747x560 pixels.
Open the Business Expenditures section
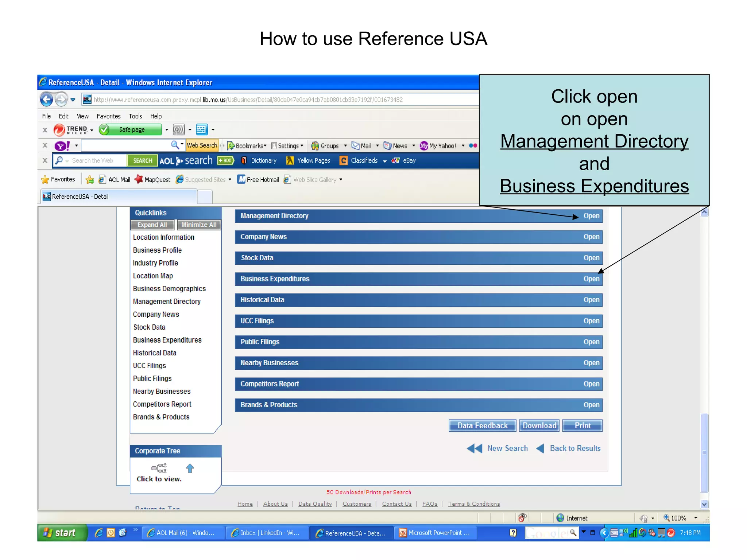pos(591,279)
